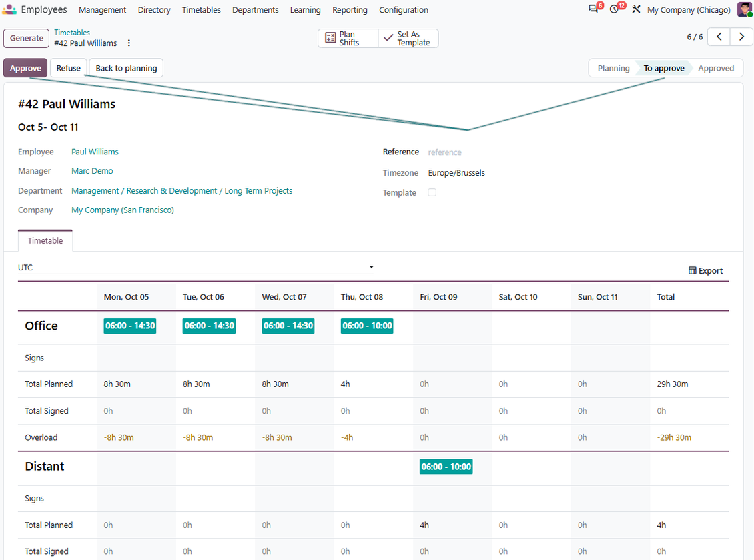
Task: Open the Configuration menu
Action: [404, 9]
